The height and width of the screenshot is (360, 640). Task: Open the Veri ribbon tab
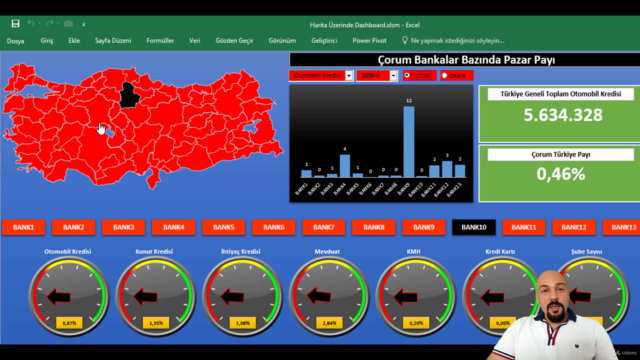195,41
